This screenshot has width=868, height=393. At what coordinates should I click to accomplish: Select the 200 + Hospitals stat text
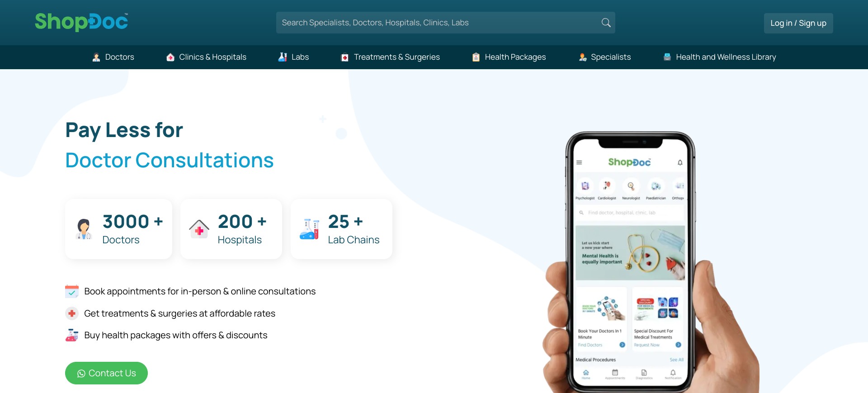(x=242, y=229)
